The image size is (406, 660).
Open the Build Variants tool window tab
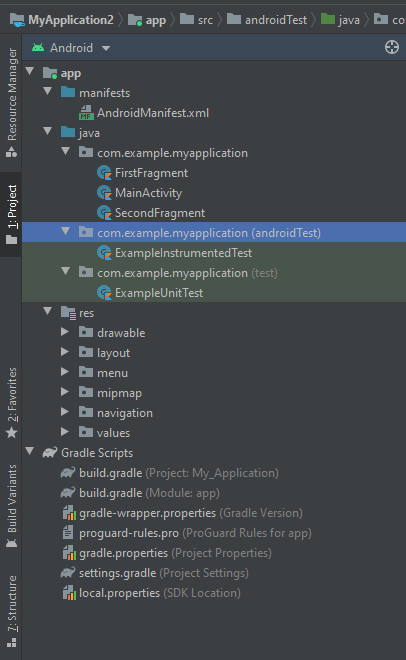[x=11, y=506]
